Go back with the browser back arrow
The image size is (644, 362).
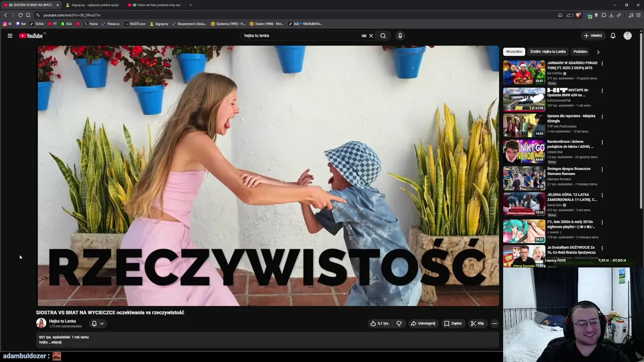[x=6, y=15]
